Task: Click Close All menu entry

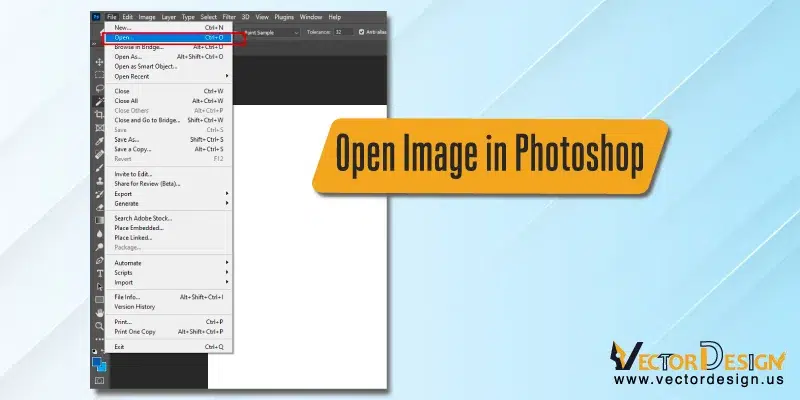Action: [x=169, y=101]
